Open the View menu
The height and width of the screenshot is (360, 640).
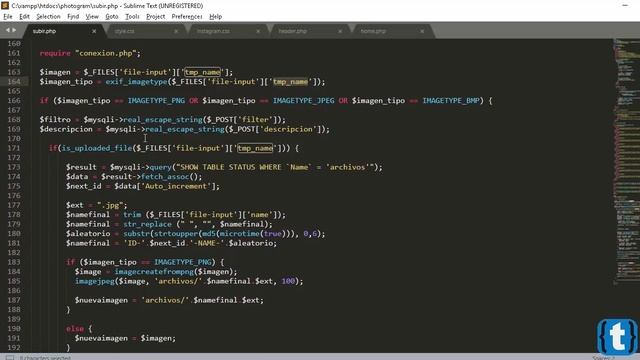tap(92, 17)
